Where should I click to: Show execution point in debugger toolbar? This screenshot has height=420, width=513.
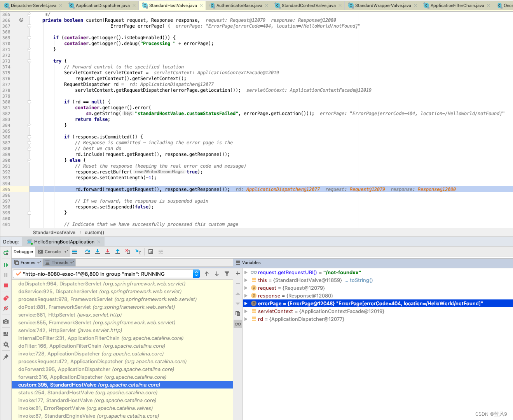(x=75, y=252)
